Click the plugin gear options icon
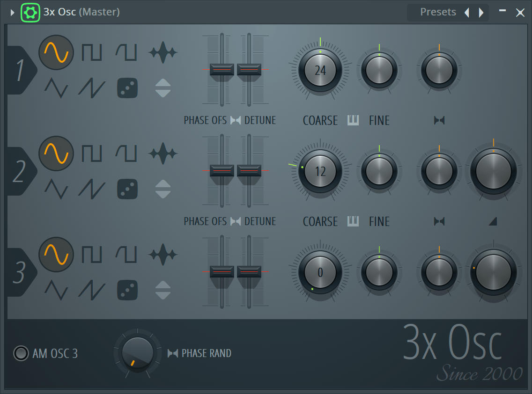Screen dimensions: 532x394 (x=30, y=12)
